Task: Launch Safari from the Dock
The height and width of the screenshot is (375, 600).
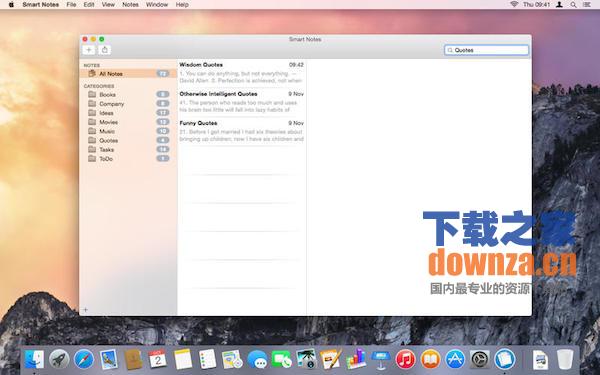Action: pos(84,359)
